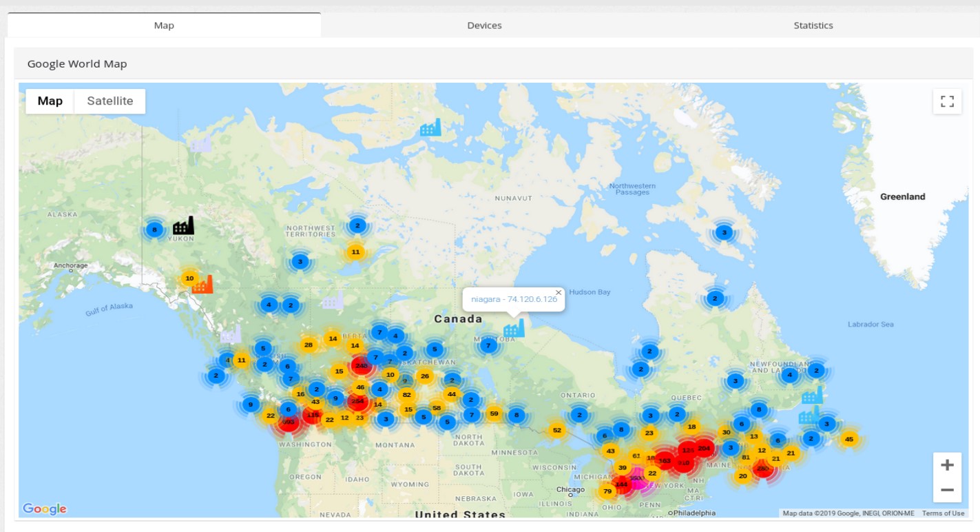Click the orange 61 cluster
Screen dimensions: 980x532
pyautogui.click(x=636, y=456)
